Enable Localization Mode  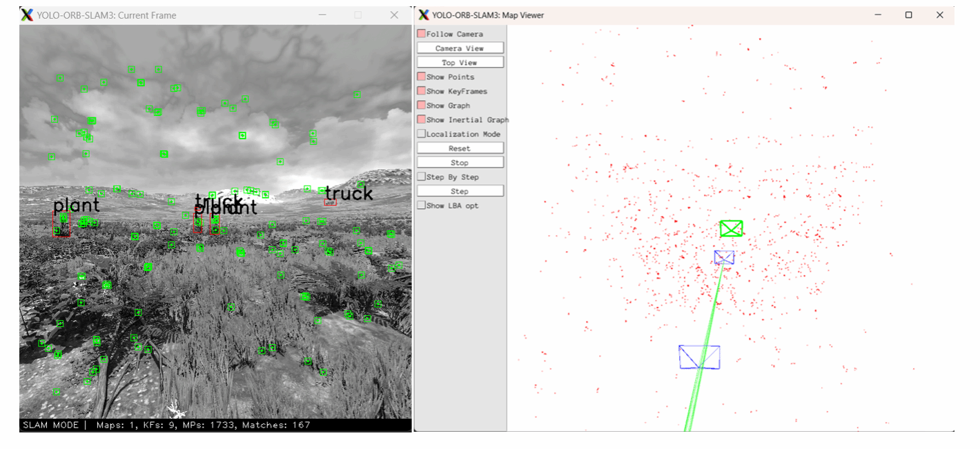(x=422, y=134)
